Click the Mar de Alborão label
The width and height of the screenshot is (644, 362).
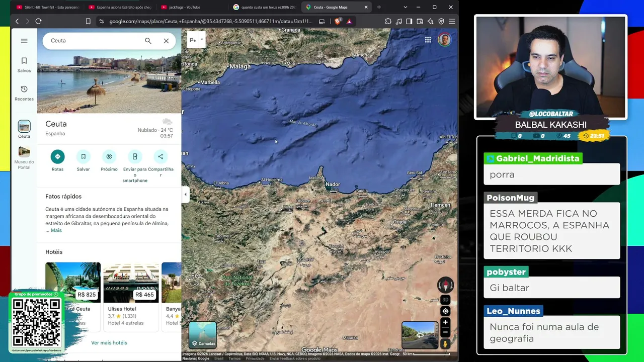tap(303, 123)
